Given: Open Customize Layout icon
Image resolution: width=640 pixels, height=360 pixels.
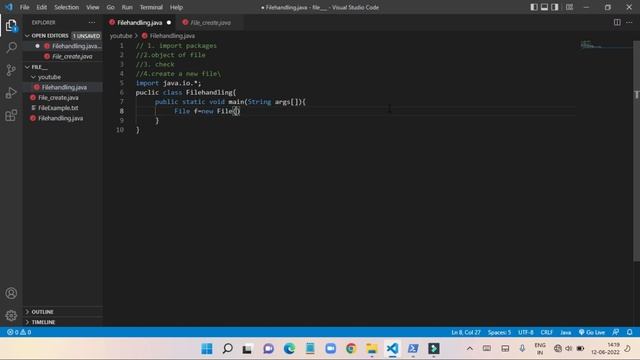Looking at the screenshot, I should pos(569,7).
